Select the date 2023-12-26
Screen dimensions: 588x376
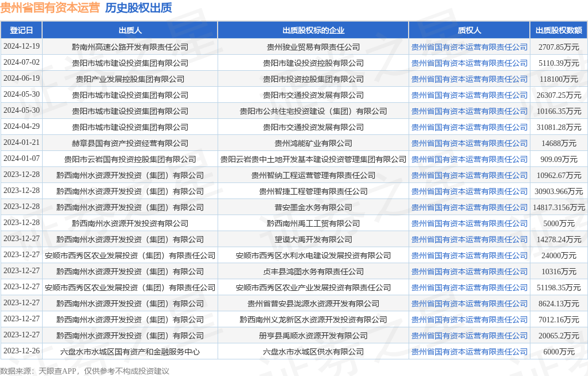[22, 351]
